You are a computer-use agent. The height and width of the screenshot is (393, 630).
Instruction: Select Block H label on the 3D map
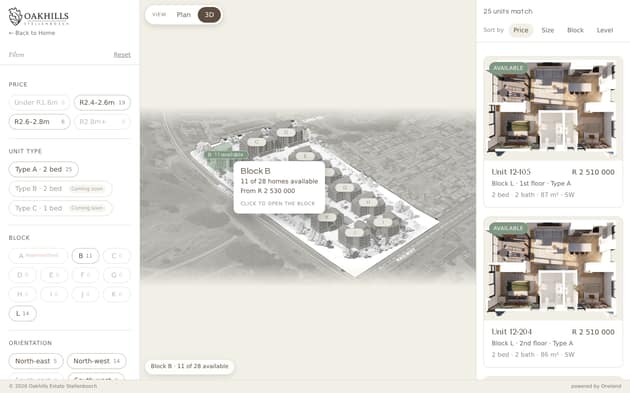pyautogui.click(x=367, y=202)
